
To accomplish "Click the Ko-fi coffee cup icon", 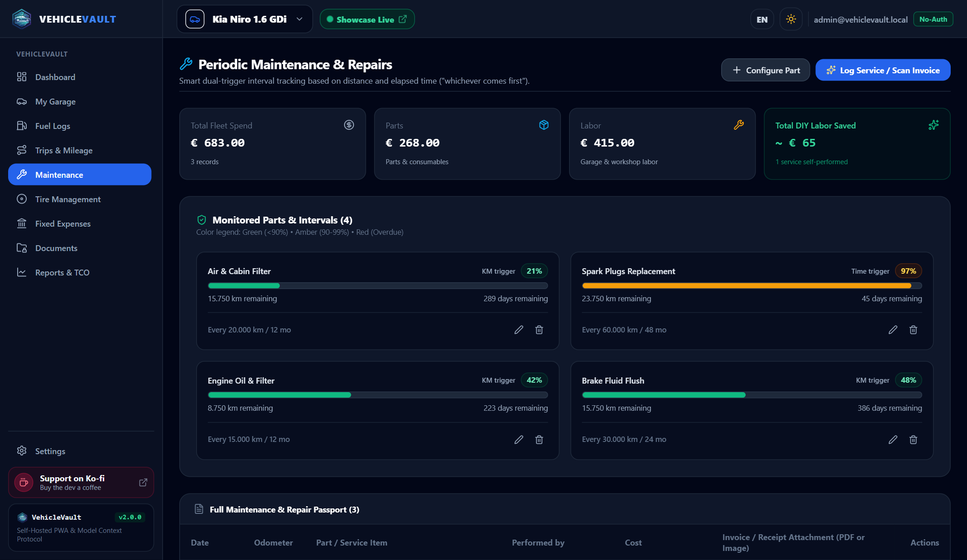I will pyautogui.click(x=24, y=483).
